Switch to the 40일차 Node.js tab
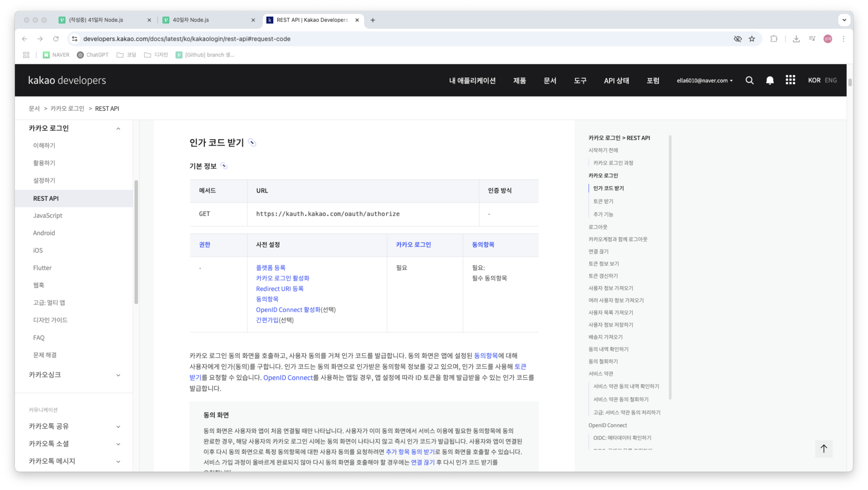Screen dimensions: 868x490 tap(209, 20)
